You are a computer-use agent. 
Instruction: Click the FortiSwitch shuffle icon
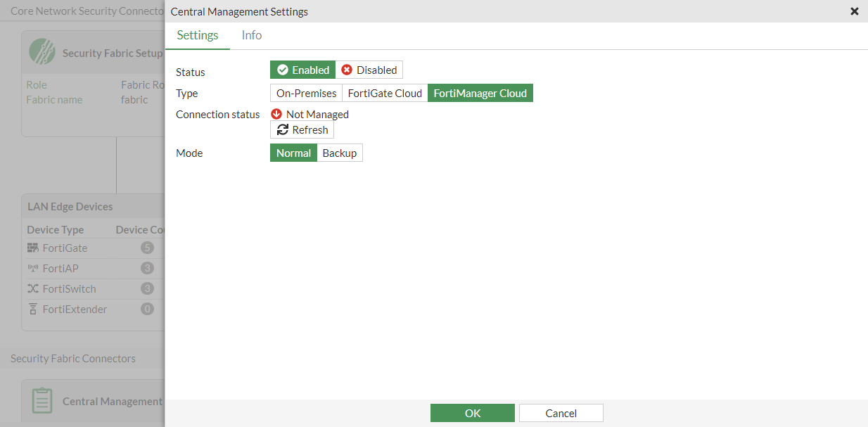33,288
